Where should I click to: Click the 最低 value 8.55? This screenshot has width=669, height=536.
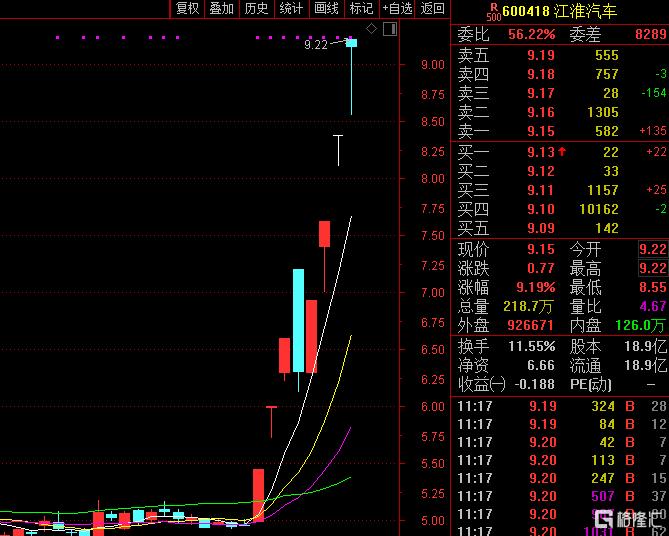[x=653, y=287]
